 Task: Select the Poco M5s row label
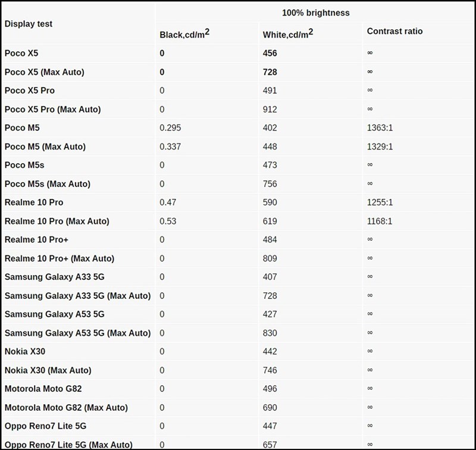pyautogui.click(x=24, y=165)
